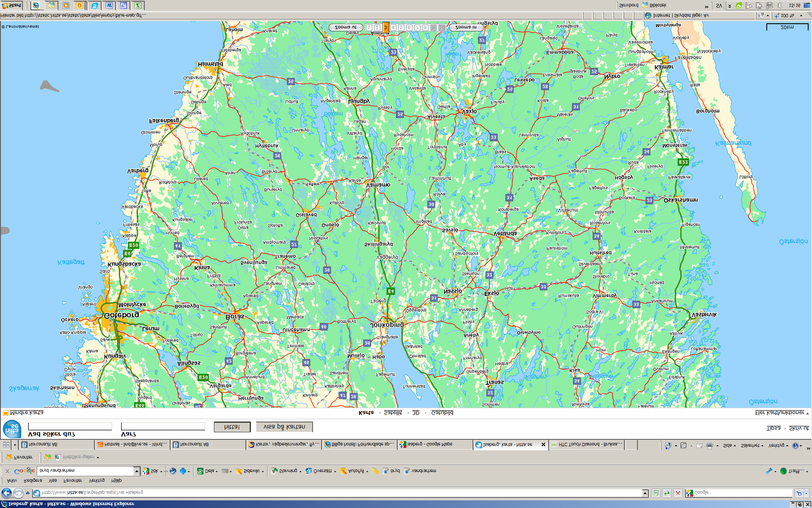Click the browser Forward arrow button
The image size is (812, 508).
18,493
